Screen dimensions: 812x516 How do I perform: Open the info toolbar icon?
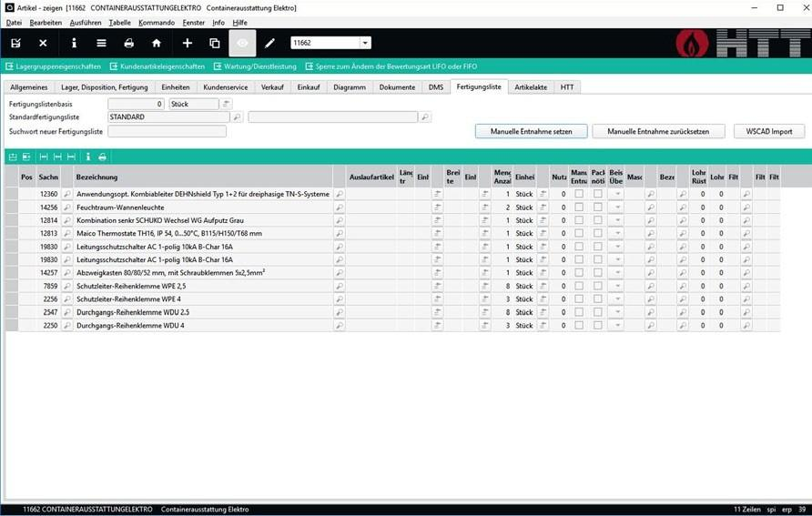(x=74, y=43)
